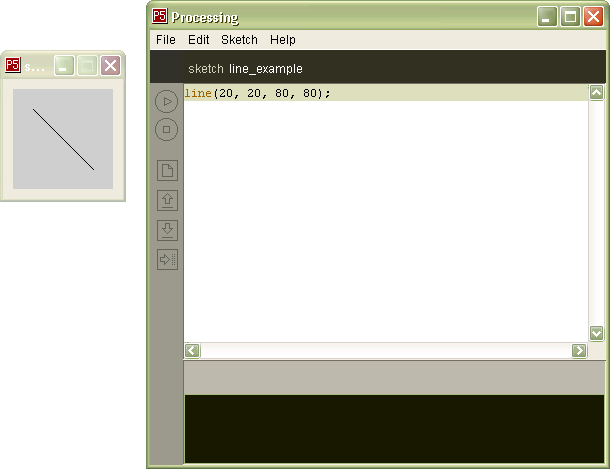610x469 pixels.
Task: Select the line_example sketch tab
Action: [x=266, y=69]
